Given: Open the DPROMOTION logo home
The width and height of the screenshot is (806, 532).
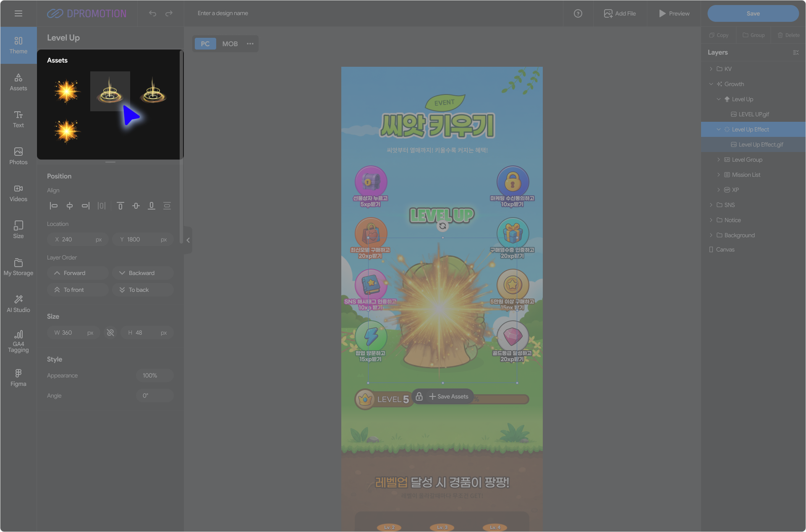Looking at the screenshot, I should click(86, 13).
